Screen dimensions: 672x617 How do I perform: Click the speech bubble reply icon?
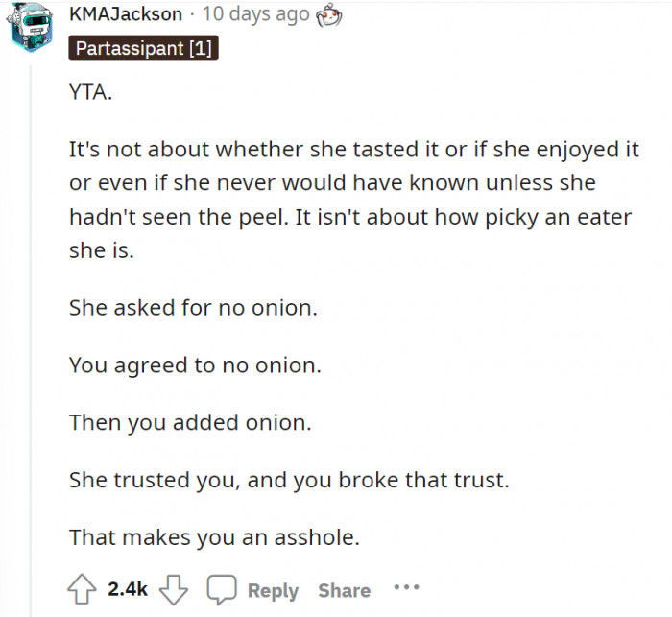pyautogui.click(x=222, y=588)
